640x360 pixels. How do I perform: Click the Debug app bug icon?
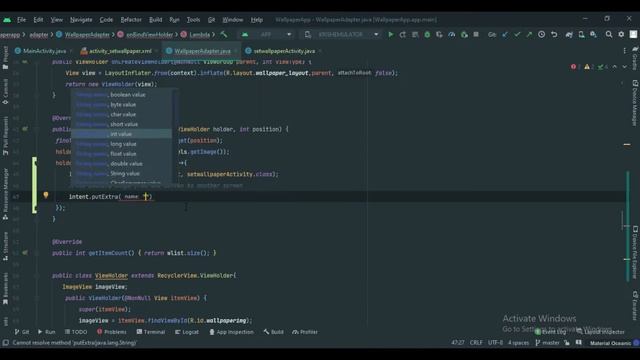pyautogui.click(x=427, y=35)
